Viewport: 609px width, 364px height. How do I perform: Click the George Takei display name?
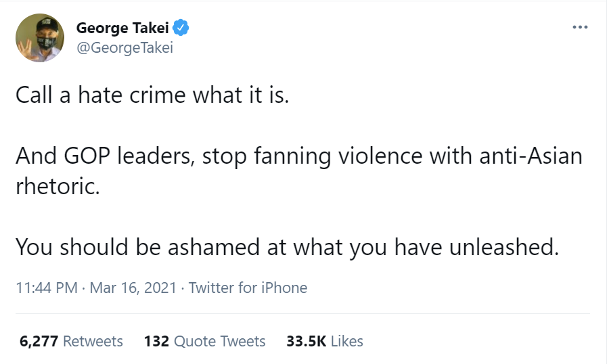click(122, 28)
